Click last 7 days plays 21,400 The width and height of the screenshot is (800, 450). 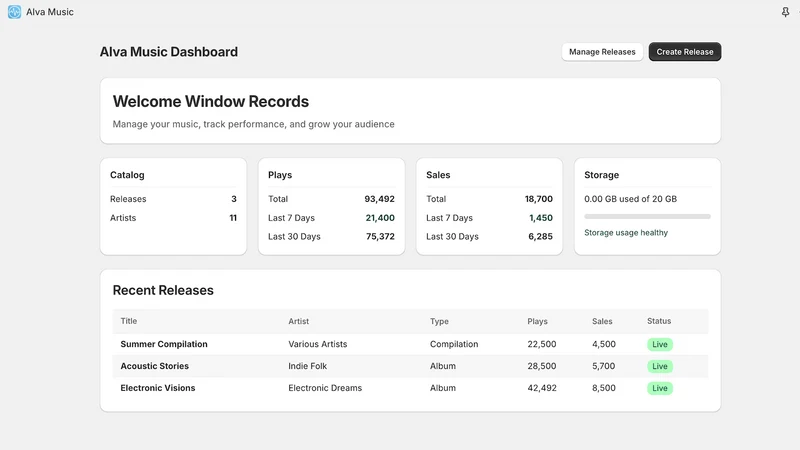[380, 218]
